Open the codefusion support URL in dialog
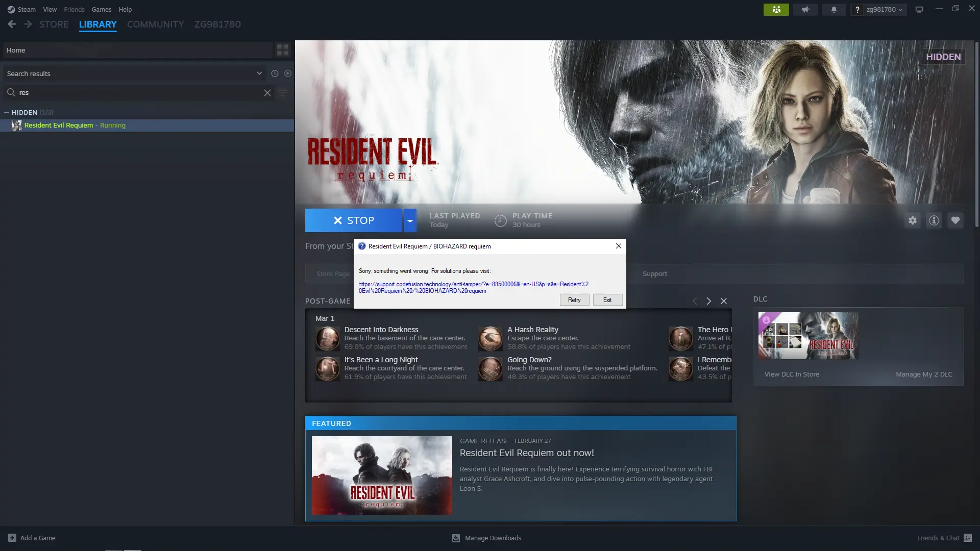 (x=473, y=287)
